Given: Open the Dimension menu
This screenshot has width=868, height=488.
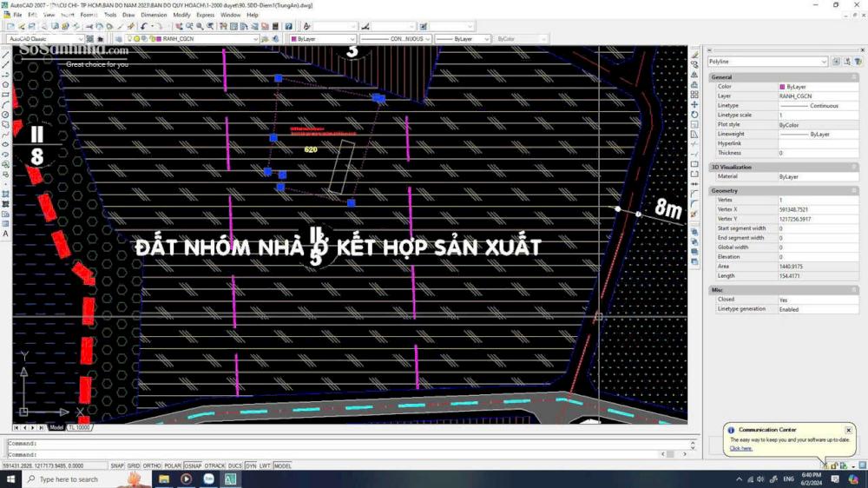Looking at the screenshot, I should (154, 15).
